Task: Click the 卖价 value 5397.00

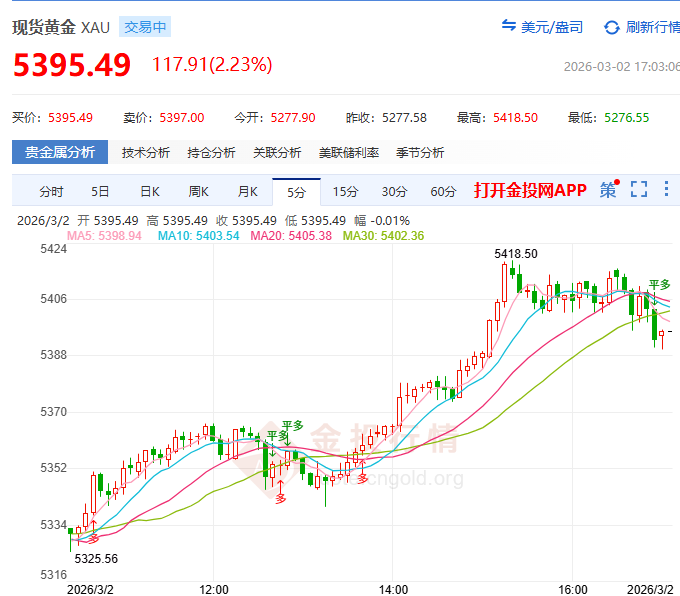Action: pyautogui.click(x=182, y=118)
